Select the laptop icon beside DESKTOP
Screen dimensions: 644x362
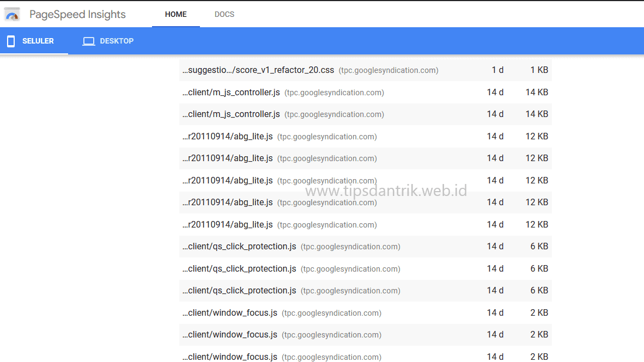point(89,41)
